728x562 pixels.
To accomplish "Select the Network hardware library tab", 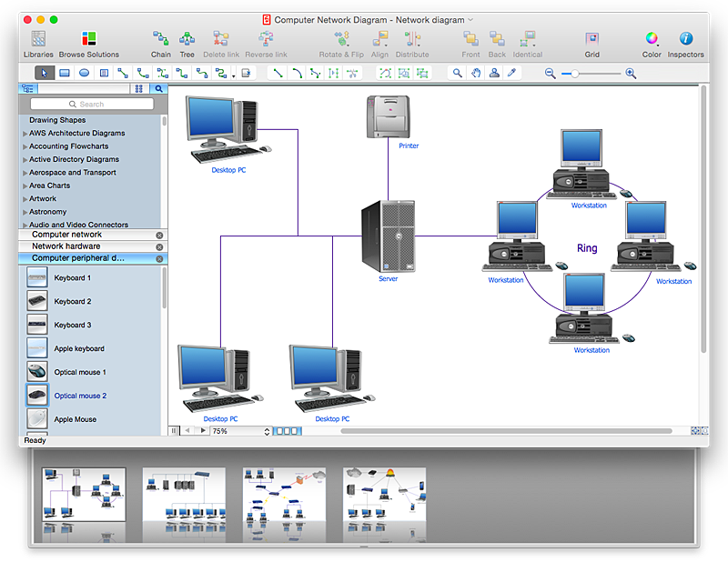I will [66, 246].
